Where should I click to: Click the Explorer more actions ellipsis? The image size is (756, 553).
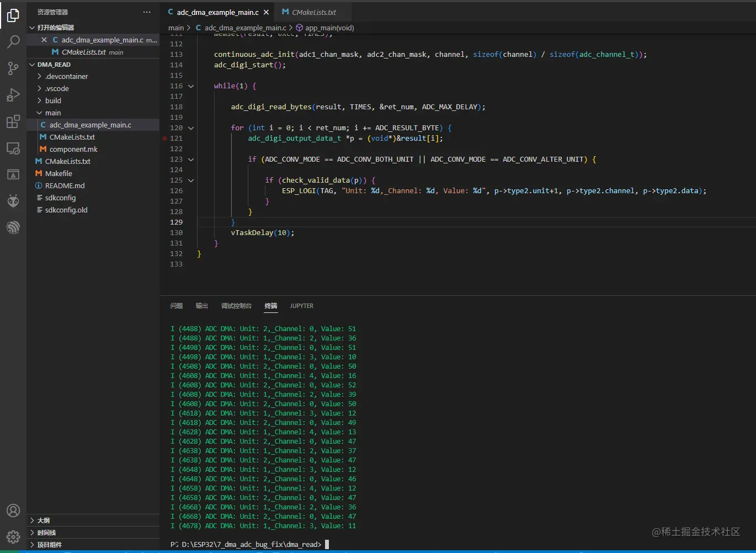pyautogui.click(x=147, y=12)
